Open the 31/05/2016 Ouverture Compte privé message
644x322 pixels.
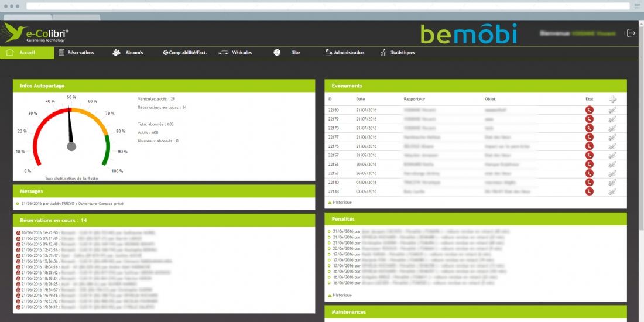click(x=72, y=204)
